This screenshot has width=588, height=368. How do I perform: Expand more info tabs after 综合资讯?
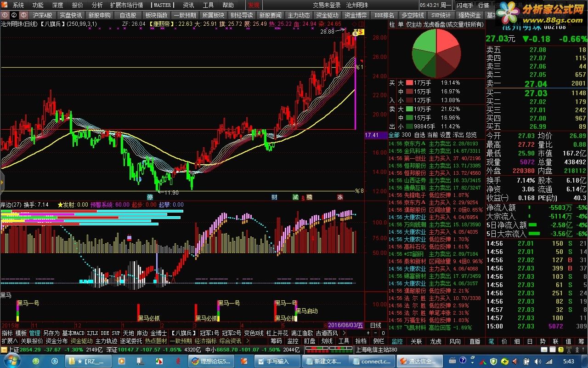point(248,341)
